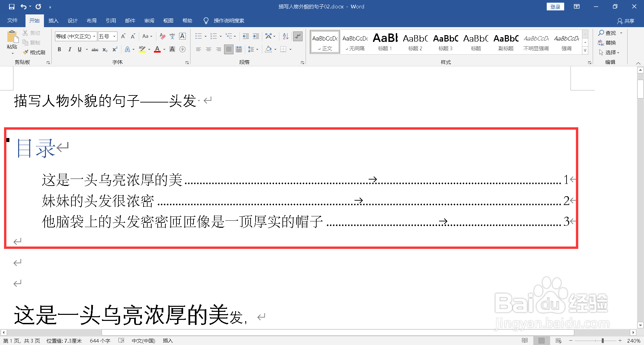
Task: Switch to the Layout tab
Action: [x=92, y=21]
